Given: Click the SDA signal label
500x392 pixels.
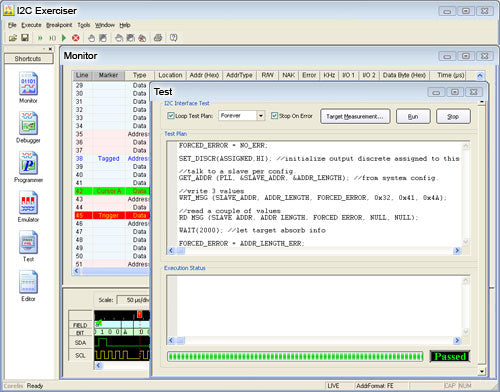Looking at the screenshot, I should click(x=80, y=343).
